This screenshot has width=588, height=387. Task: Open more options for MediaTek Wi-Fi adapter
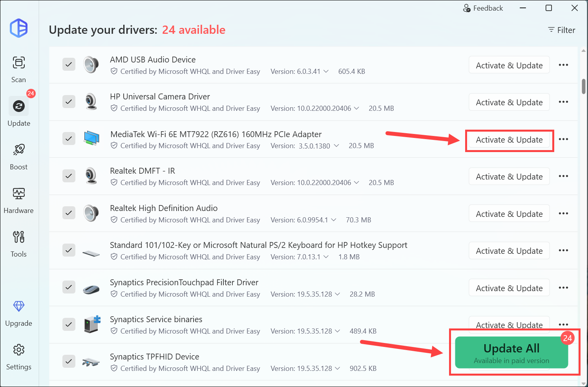[563, 139]
